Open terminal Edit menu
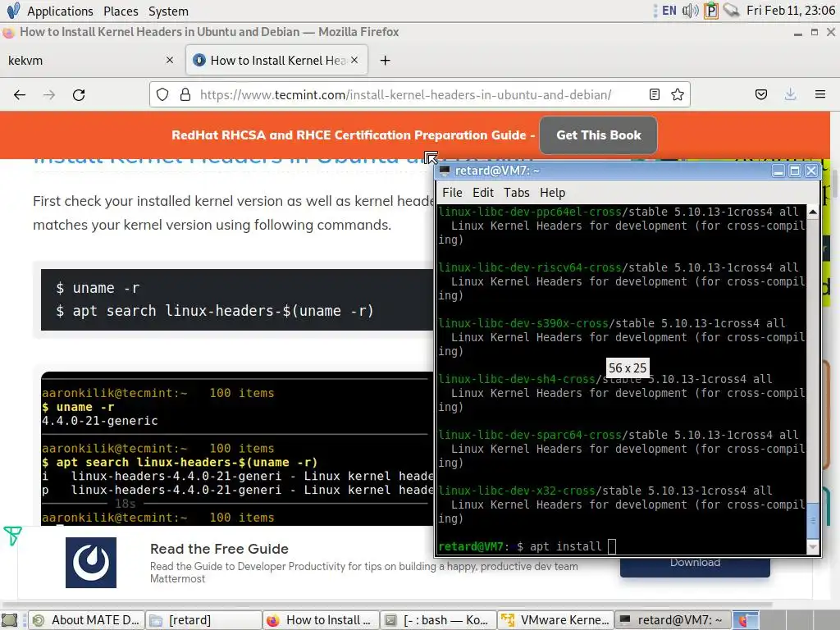840x630 pixels. [482, 192]
